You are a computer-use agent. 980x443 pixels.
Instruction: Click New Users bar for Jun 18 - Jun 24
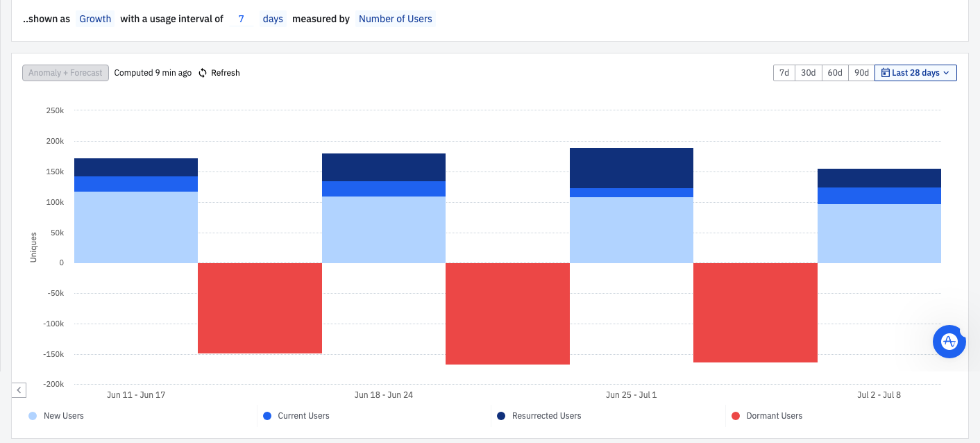click(x=384, y=230)
